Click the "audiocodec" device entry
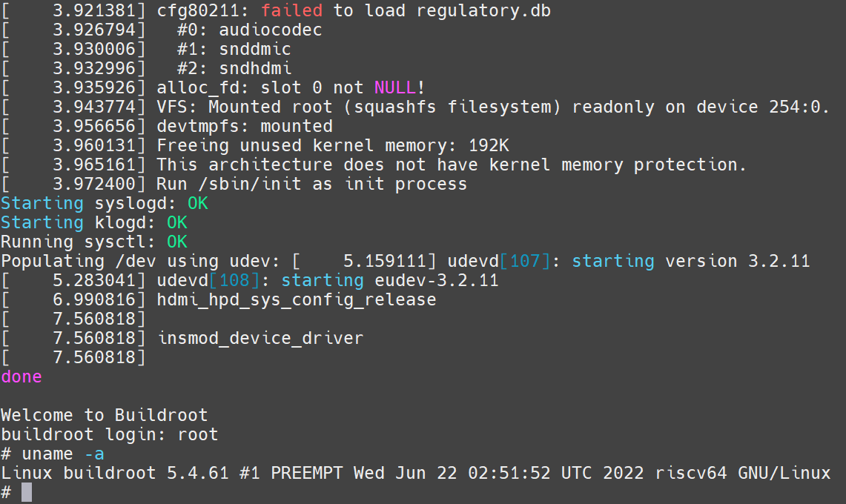 (271, 30)
